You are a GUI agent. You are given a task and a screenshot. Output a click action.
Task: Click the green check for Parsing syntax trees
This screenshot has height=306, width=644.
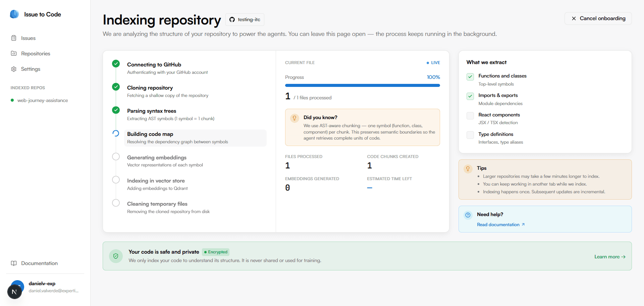pos(116,110)
